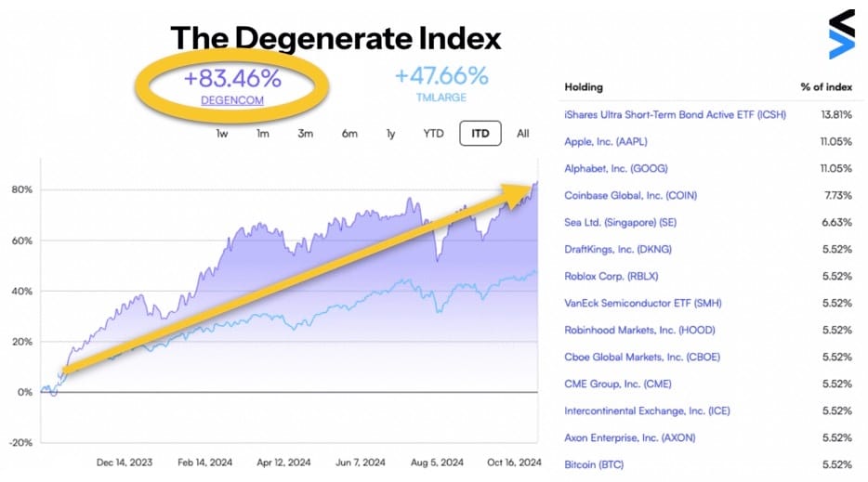The height and width of the screenshot is (482, 868).
Task: Select the 1y time range tab
Action: point(391,134)
